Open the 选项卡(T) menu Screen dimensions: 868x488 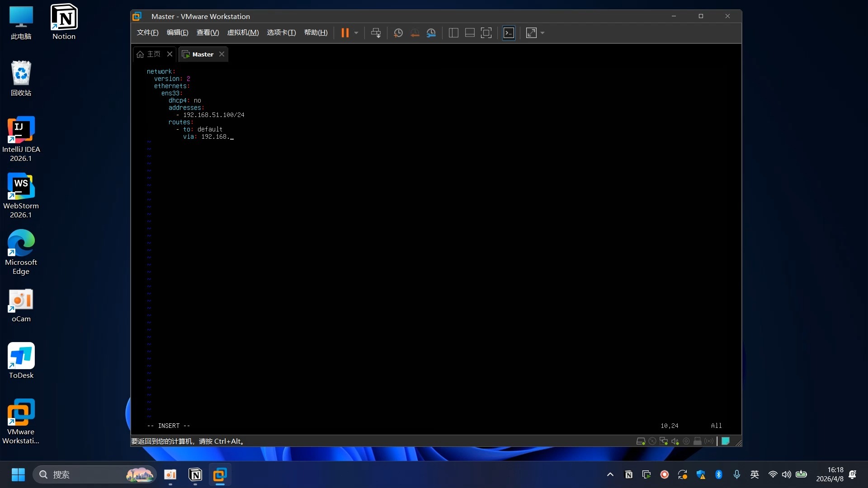tap(281, 33)
